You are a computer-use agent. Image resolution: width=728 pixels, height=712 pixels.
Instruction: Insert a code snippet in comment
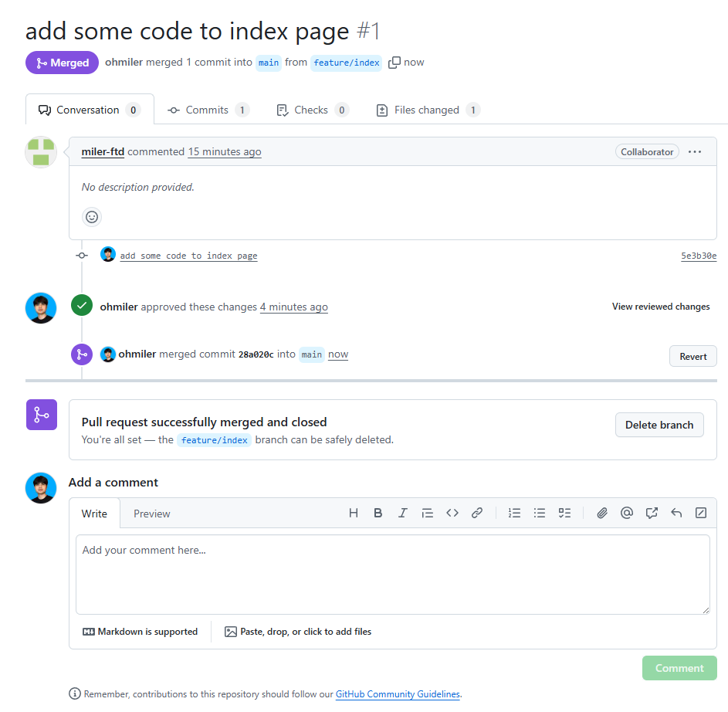pos(452,513)
